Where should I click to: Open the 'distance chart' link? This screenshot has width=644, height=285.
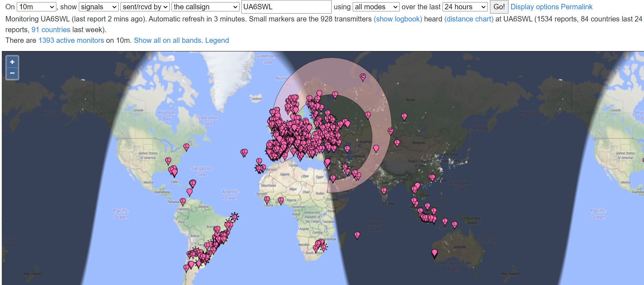click(469, 19)
